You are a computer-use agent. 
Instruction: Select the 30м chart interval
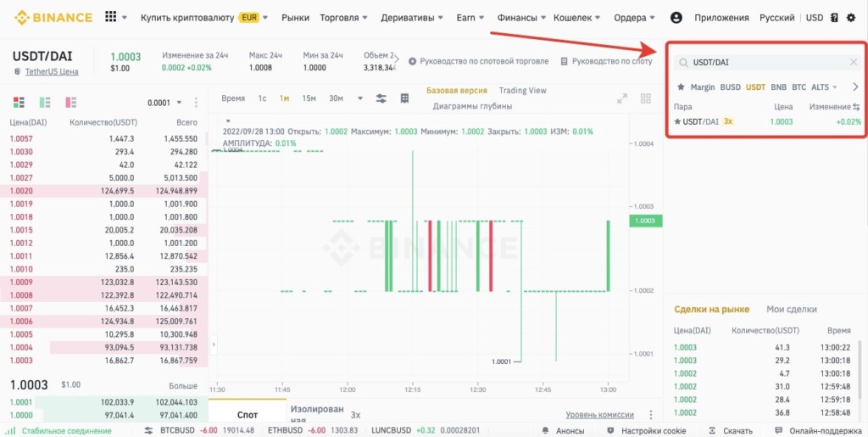(336, 98)
